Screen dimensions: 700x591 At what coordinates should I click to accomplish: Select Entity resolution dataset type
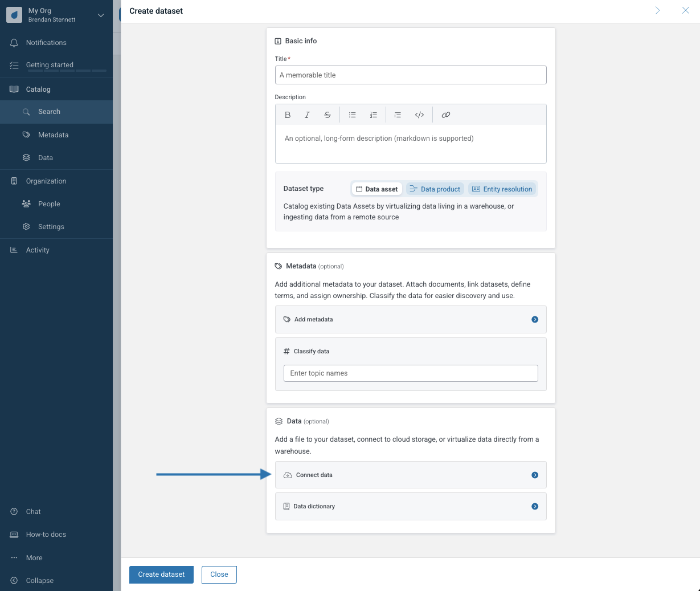(502, 189)
